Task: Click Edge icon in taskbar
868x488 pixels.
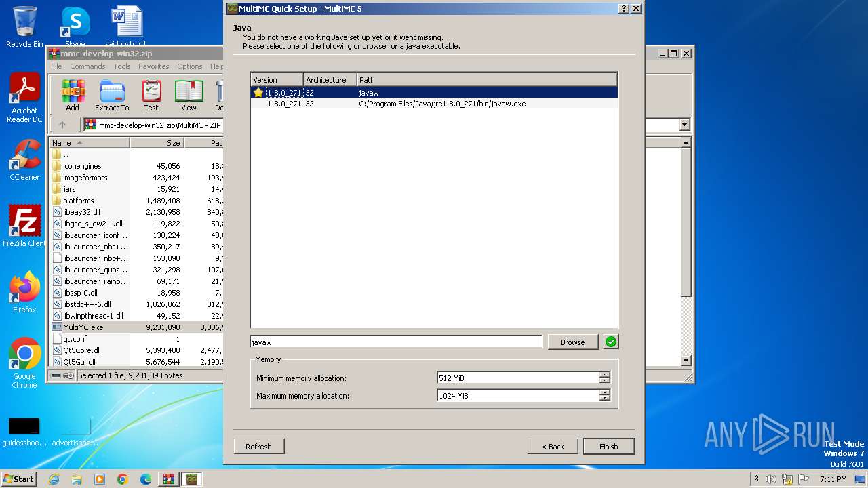Action: coord(146,479)
